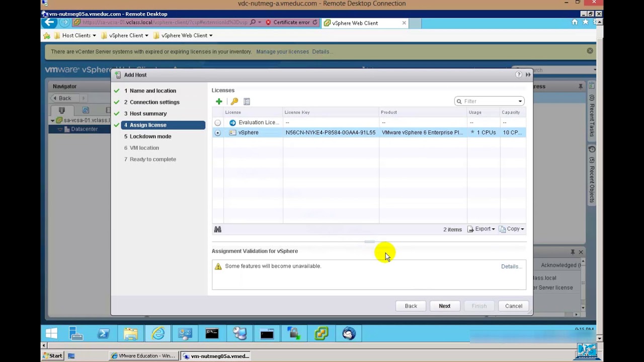Switch to VMware Education window taskbar button
644x362 pixels.
tap(143, 356)
